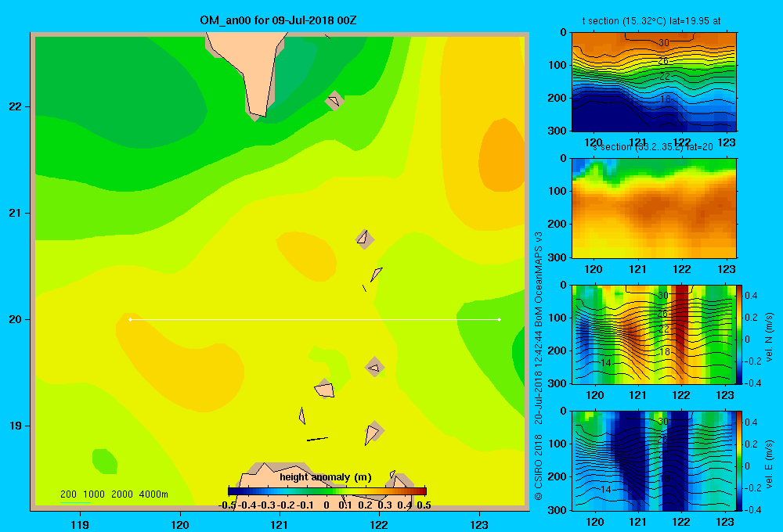This screenshot has width=783, height=532.
Task: Click the "0.5" tick on height anomaly scale
Action: pyautogui.click(x=424, y=505)
